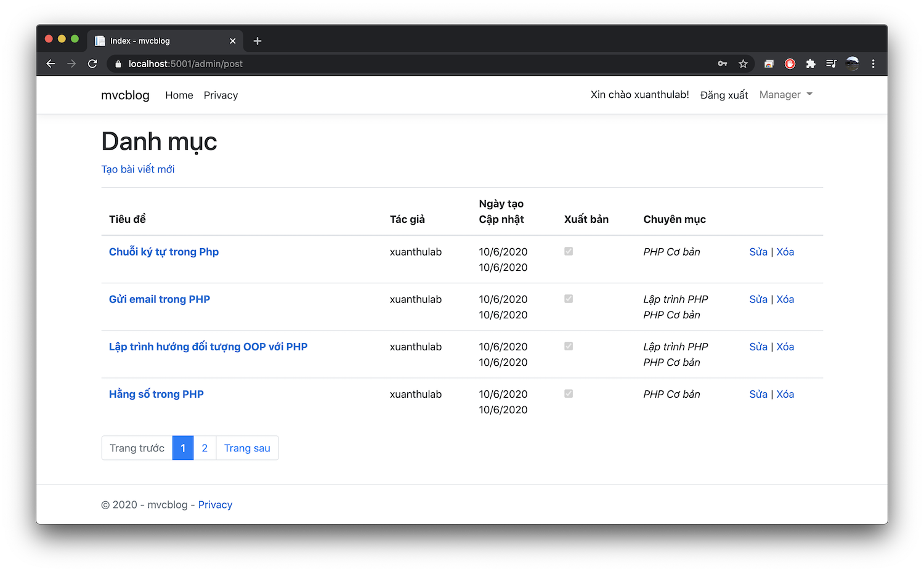Screen dimensions: 924x572
Task: Click the Trang sau pagination button
Action: pyautogui.click(x=247, y=448)
